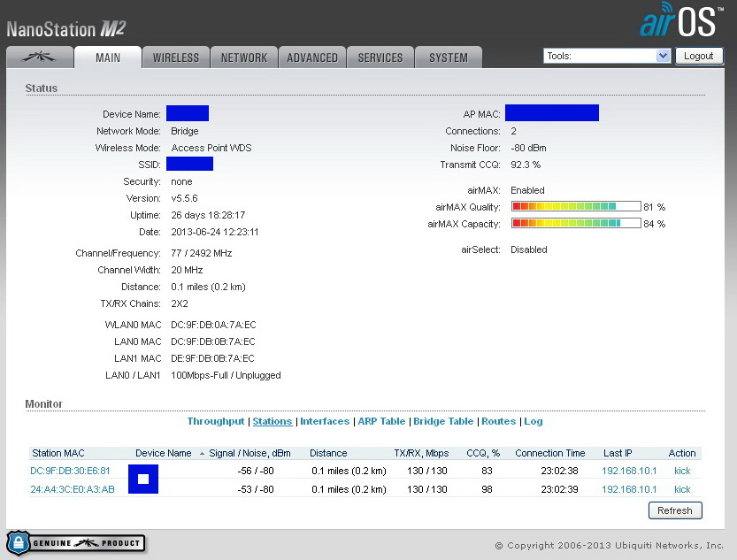Open the Tools dropdown menu
Image resolution: width=737 pixels, height=560 pixels.
[607, 56]
